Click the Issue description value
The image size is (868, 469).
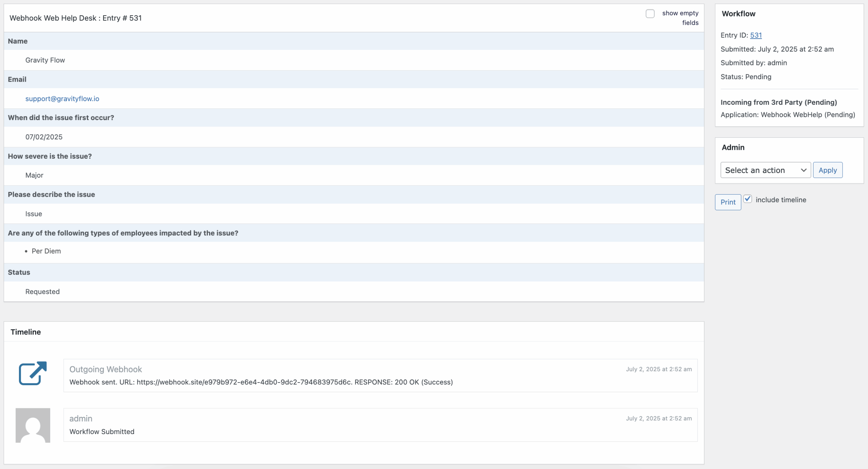tap(34, 214)
